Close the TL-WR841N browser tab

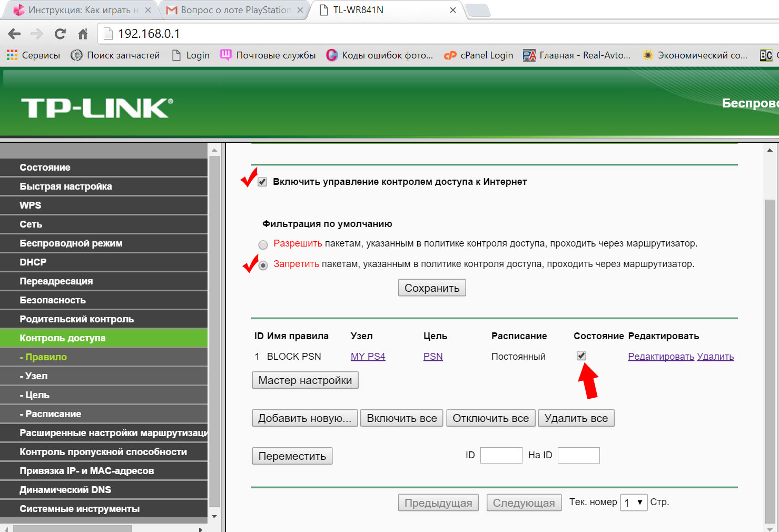452,10
